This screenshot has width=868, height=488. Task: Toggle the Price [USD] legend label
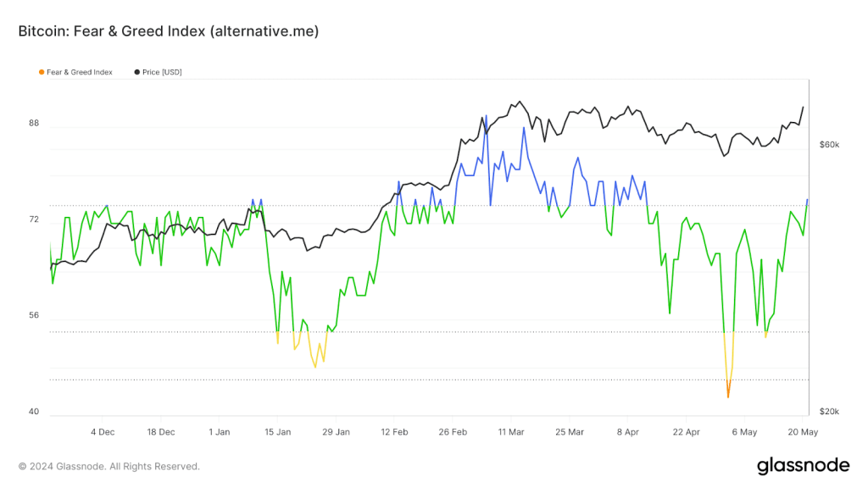(162, 72)
